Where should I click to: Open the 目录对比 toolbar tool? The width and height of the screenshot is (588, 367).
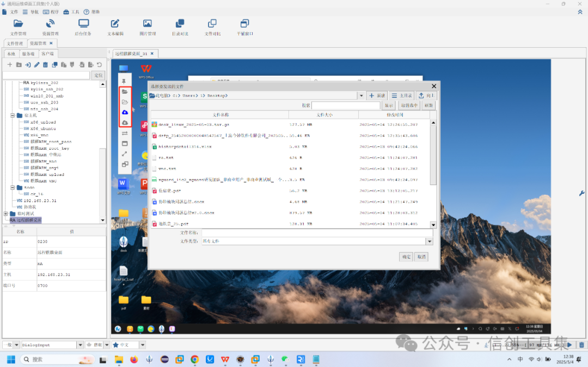click(x=180, y=27)
